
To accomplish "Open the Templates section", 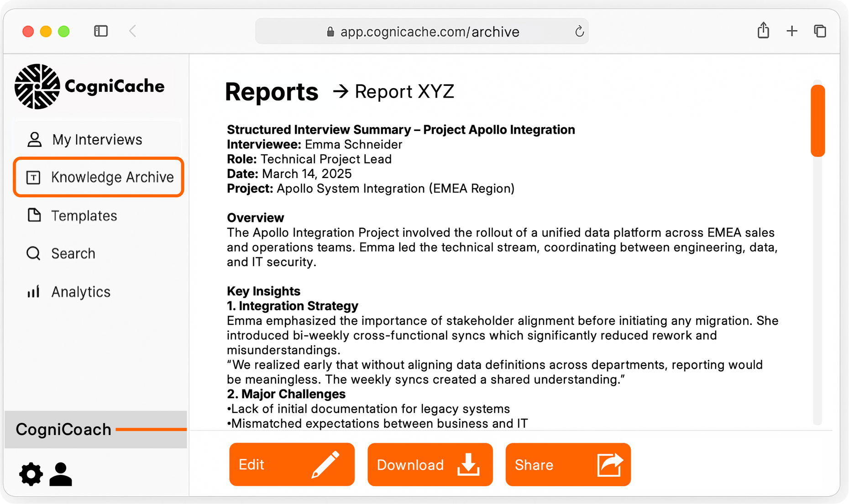I will (x=84, y=215).
